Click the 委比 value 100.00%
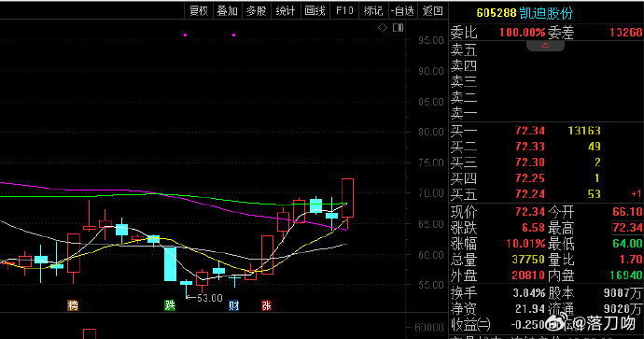644x339 pixels. click(x=522, y=32)
